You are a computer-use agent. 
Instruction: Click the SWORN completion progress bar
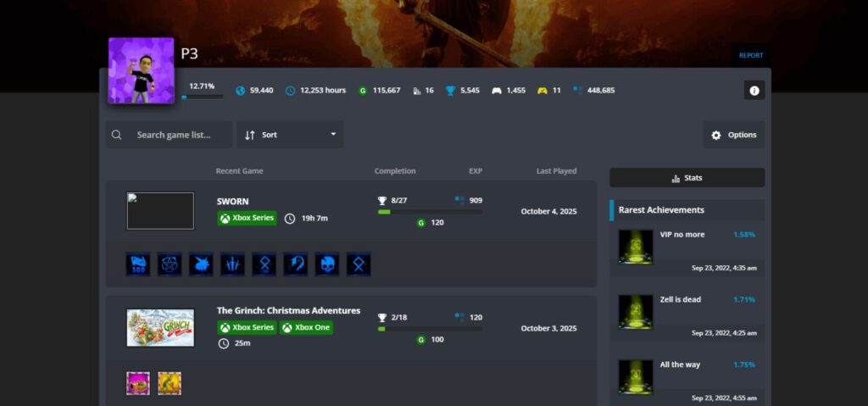(x=429, y=212)
